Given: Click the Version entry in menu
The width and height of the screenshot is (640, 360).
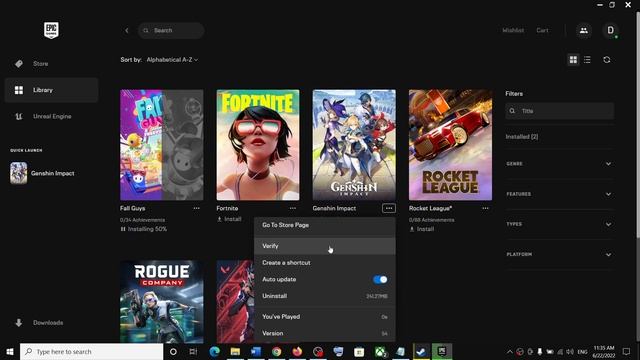Looking at the screenshot, I should pos(324,333).
